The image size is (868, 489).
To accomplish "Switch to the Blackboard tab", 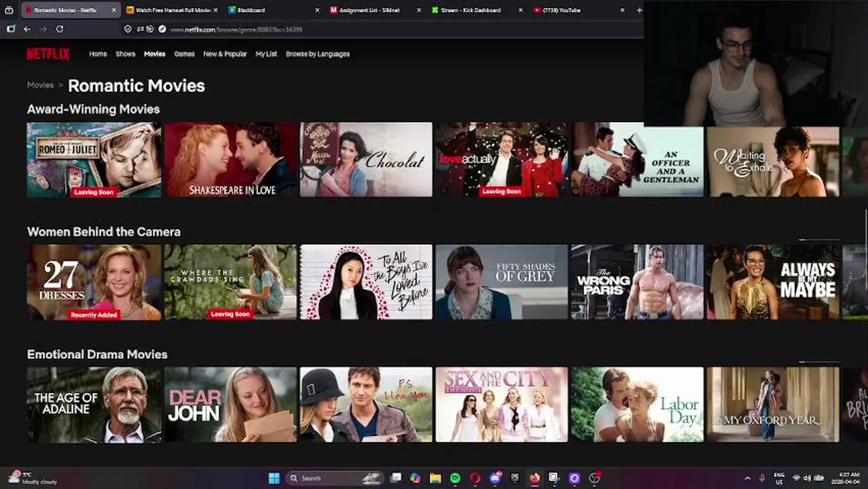I will pos(274,10).
